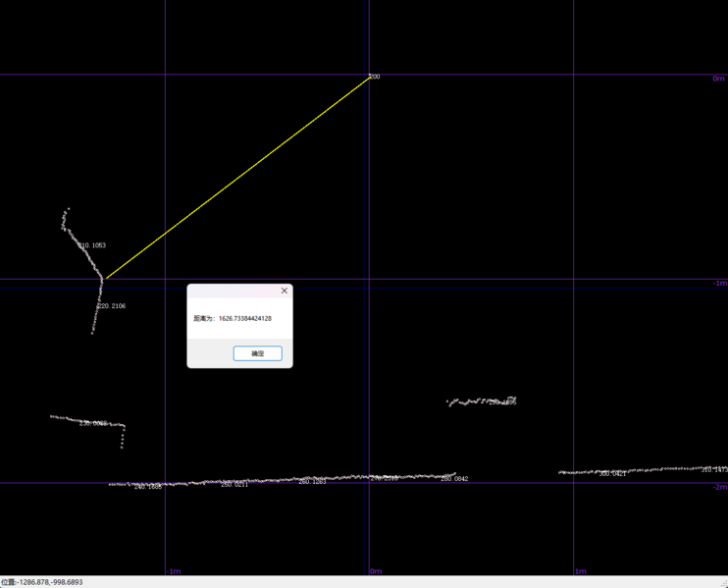
Task: Click the position coordinates in the status bar
Action: (x=42, y=582)
